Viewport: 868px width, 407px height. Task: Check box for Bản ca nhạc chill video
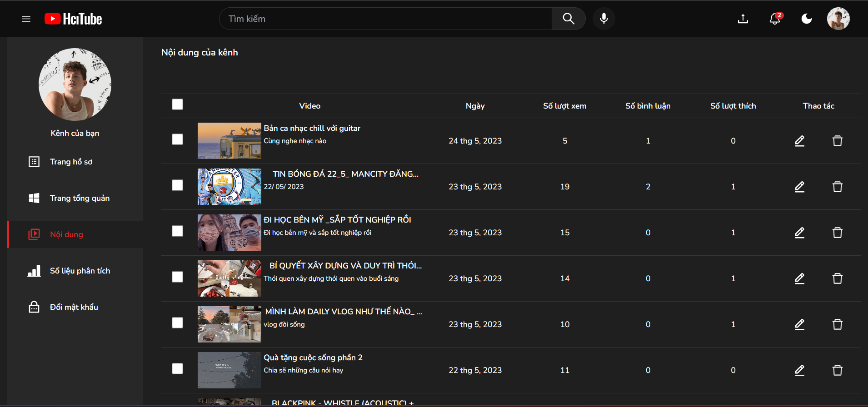click(178, 139)
